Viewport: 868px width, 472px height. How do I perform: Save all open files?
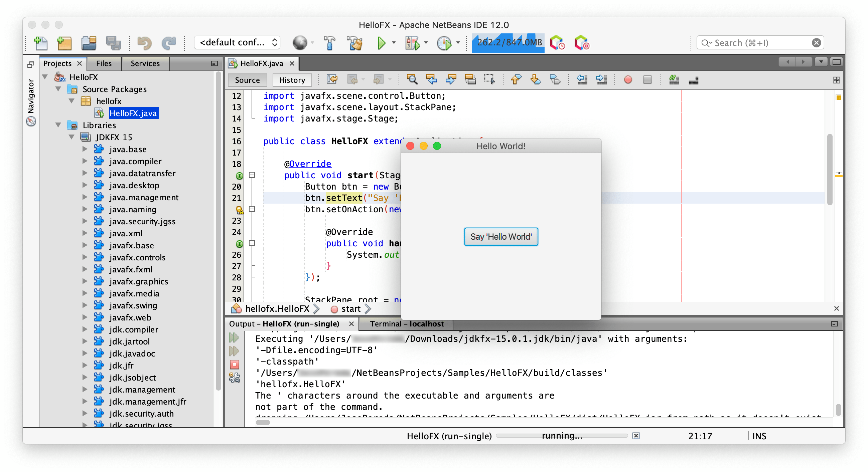tap(113, 43)
